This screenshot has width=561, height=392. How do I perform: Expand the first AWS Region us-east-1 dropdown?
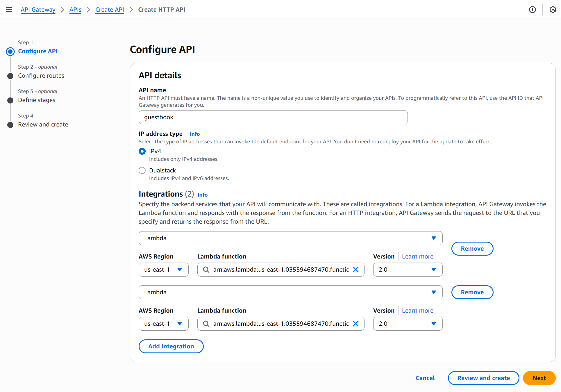point(163,270)
